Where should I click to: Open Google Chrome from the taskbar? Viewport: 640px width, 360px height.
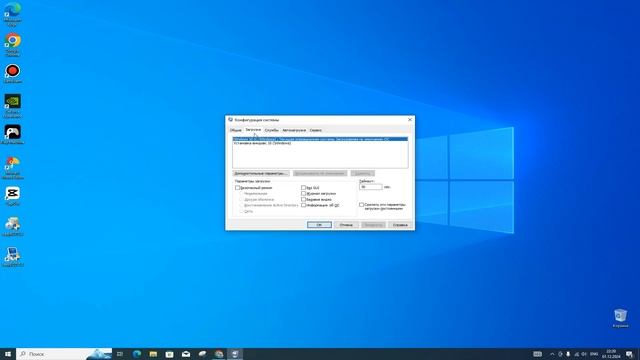pos(219,354)
